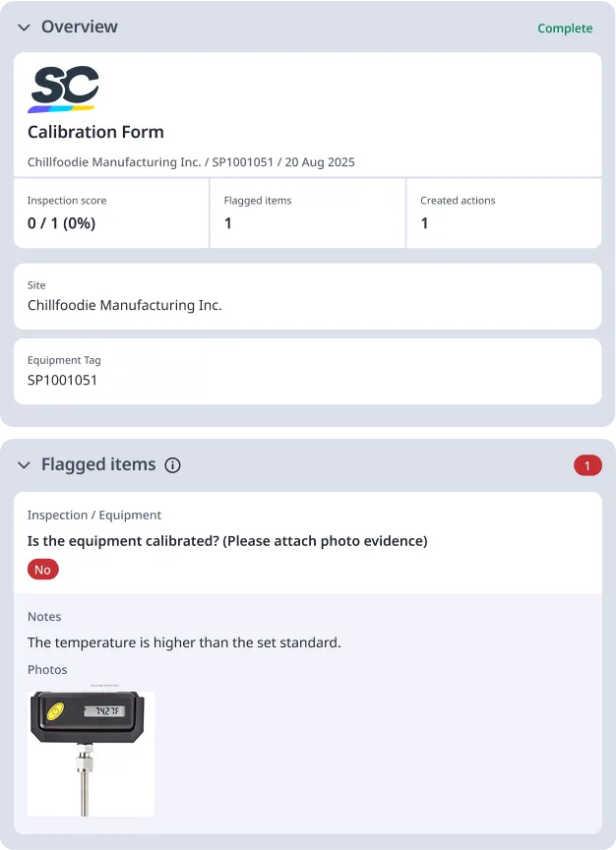Click the Flagged items count indicator

(x=587, y=465)
